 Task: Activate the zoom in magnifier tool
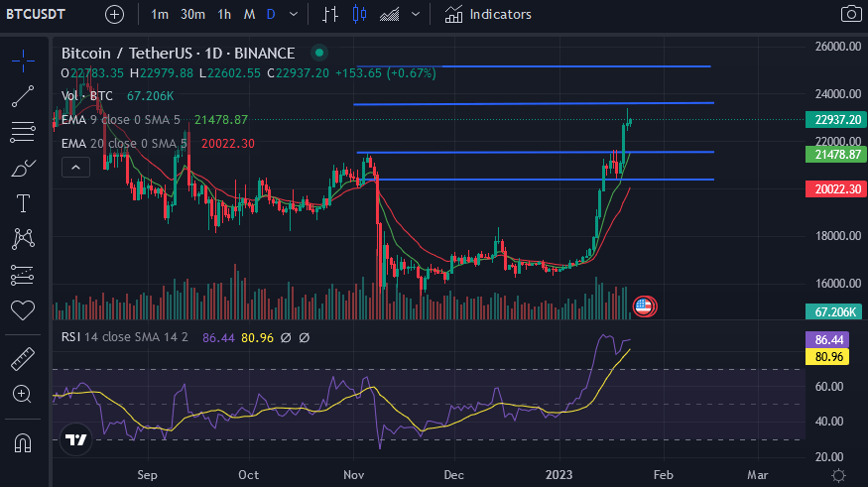(23, 394)
